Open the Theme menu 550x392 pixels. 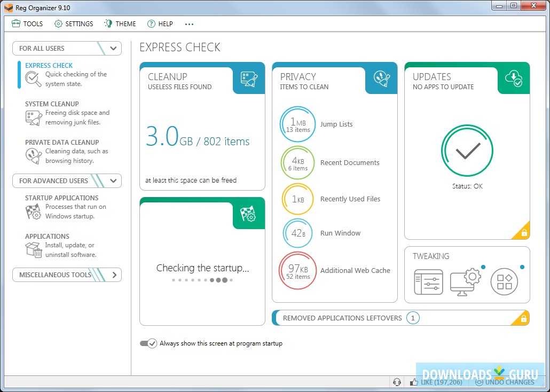120,23
